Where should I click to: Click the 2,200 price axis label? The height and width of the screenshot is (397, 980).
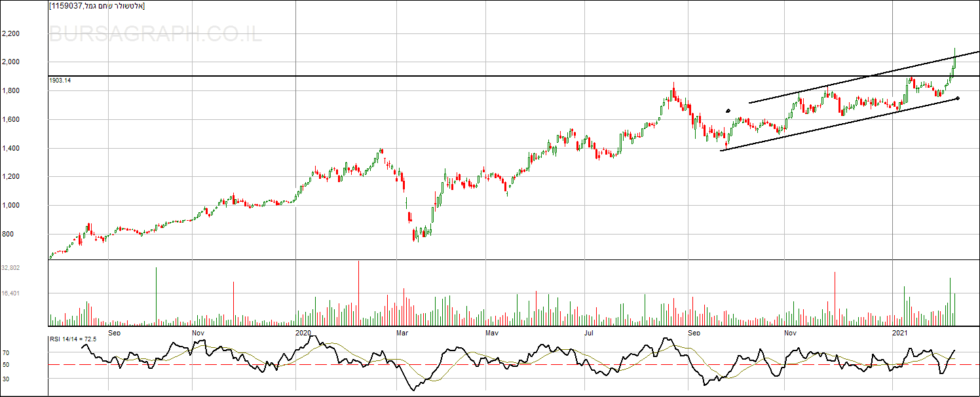pyautogui.click(x=10, y=33)
